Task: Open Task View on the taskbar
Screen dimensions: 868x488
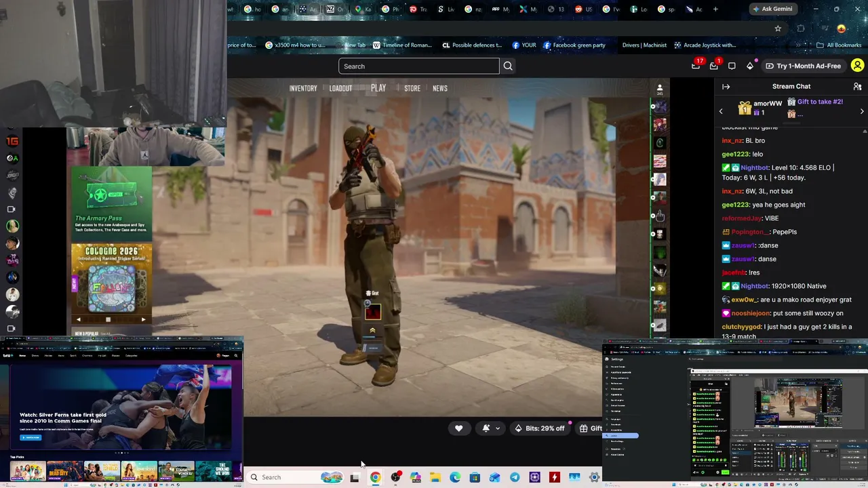Action: pyautogui.click(x=355, y=477)
